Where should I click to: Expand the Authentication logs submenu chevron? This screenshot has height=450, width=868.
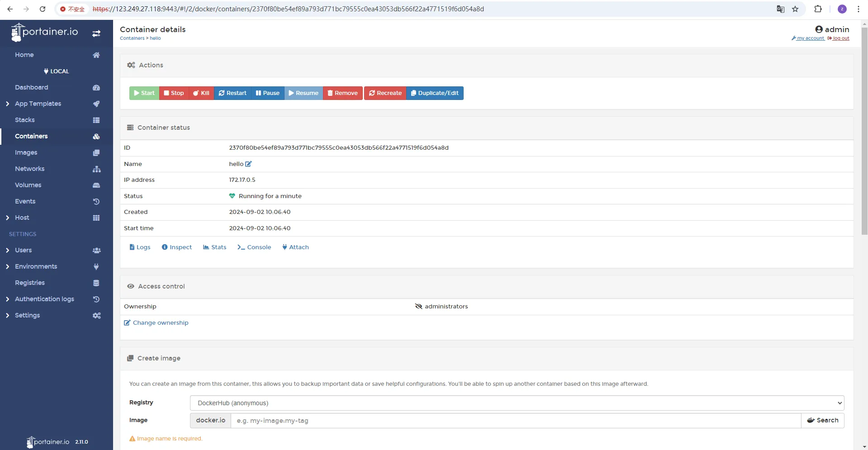7,299
